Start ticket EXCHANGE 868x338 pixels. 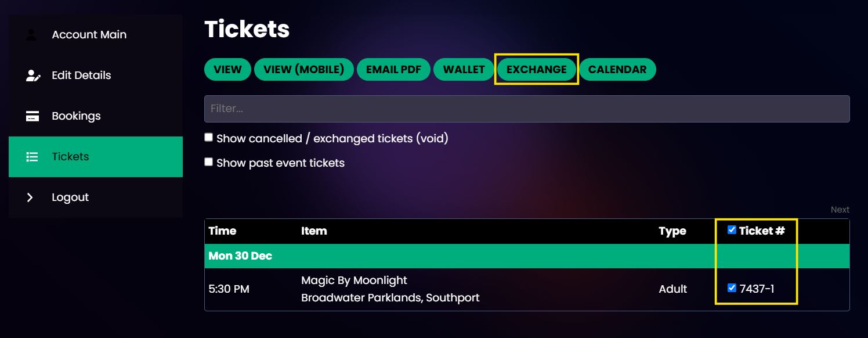(x=537, y=70)
